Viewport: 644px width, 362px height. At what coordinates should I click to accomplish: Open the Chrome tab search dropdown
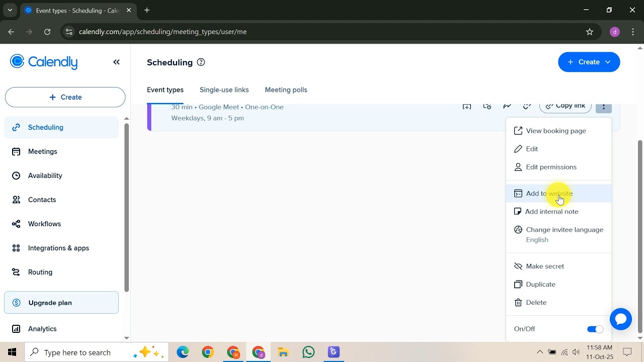(10, 10)
